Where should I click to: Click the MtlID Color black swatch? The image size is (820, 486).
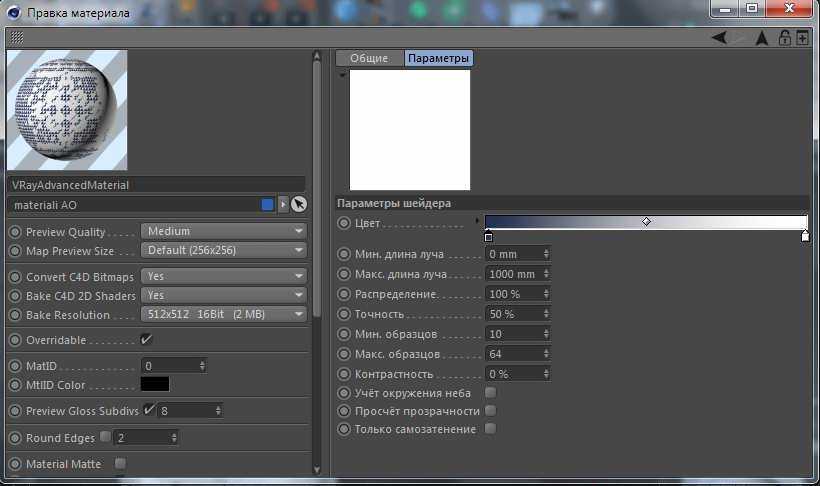pos(155,384)
